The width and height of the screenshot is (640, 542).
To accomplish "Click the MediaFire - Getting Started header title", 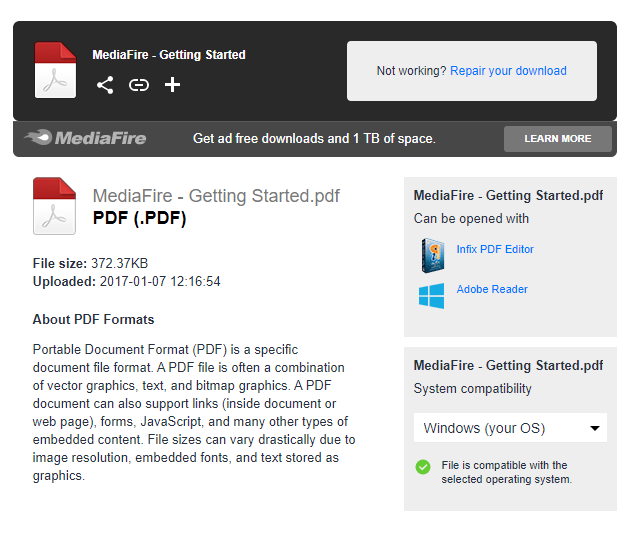I will pyautogui.click(x=168, y=55).
